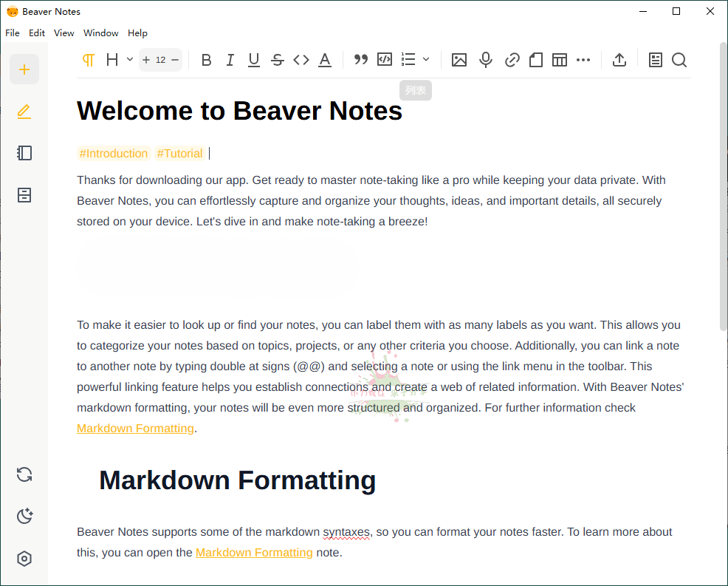Decrease font size with minus button

click(175, 60)
